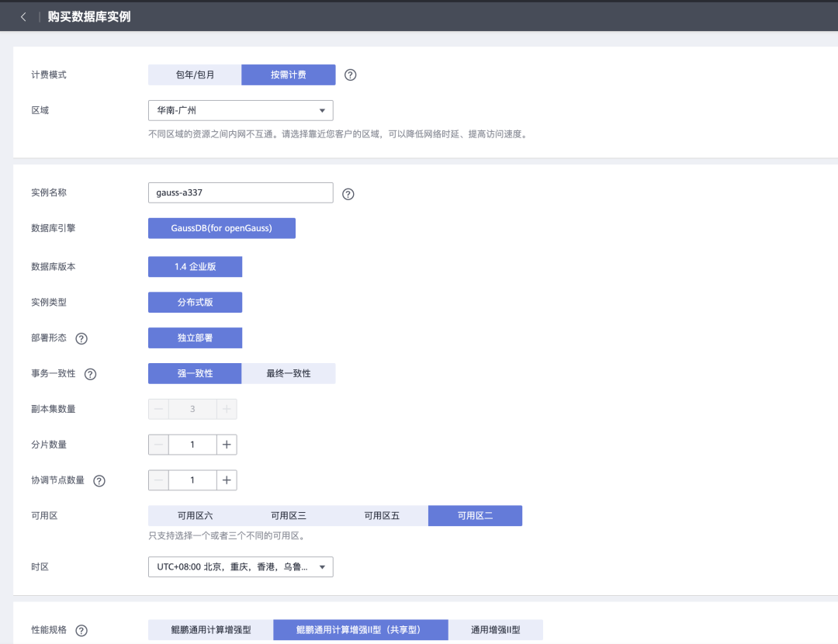Image resolution: width=838 pixels, height=644 pixels.
Task: Click the 分片数量 value field
Action: (192, 445)
